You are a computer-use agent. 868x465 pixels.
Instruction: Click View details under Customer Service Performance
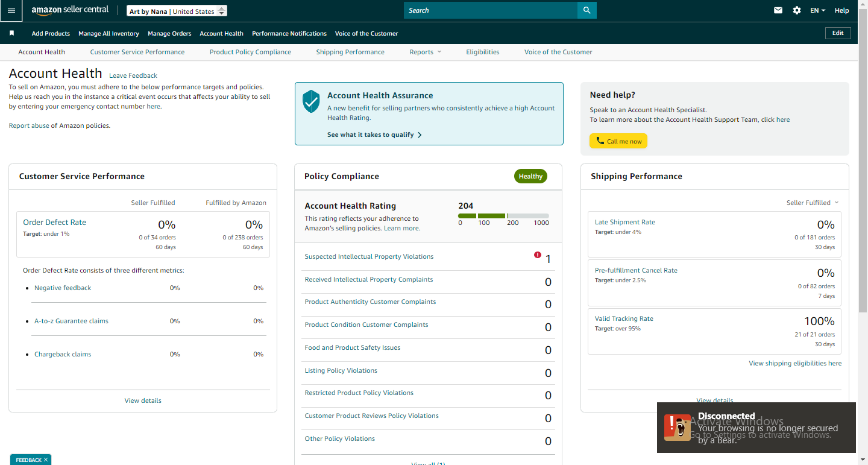(x=143, y=400)
